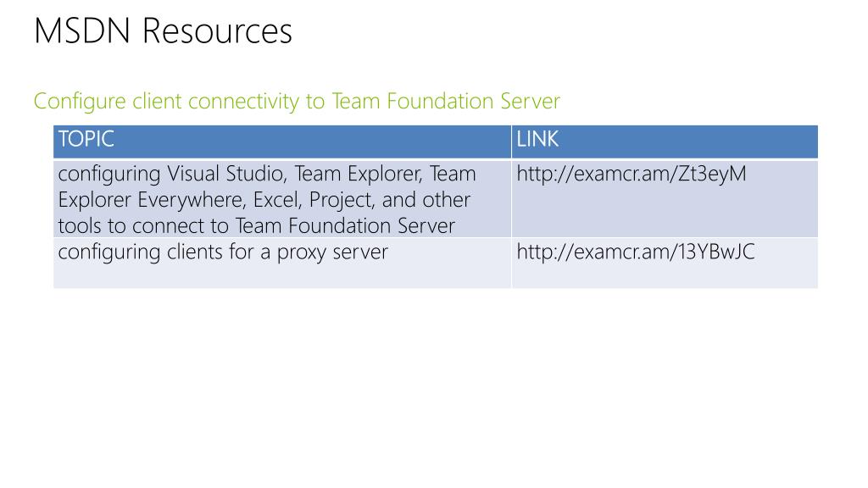Select the 'configuring clients for a proxy server' cell

(x=282, y=263)
